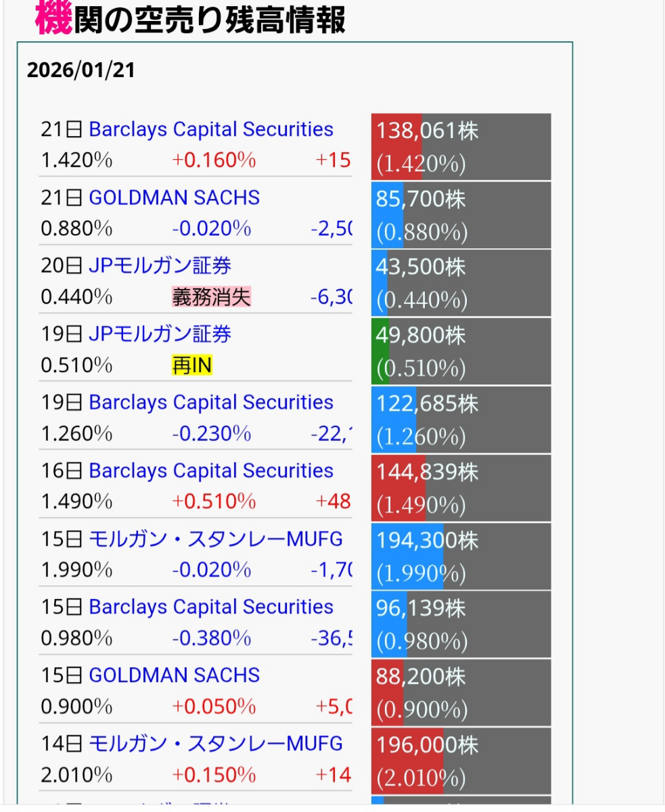Open the 21日 GOLDMAN SACHS link
This screenshot has width=665, height=812.
(174, 198)
